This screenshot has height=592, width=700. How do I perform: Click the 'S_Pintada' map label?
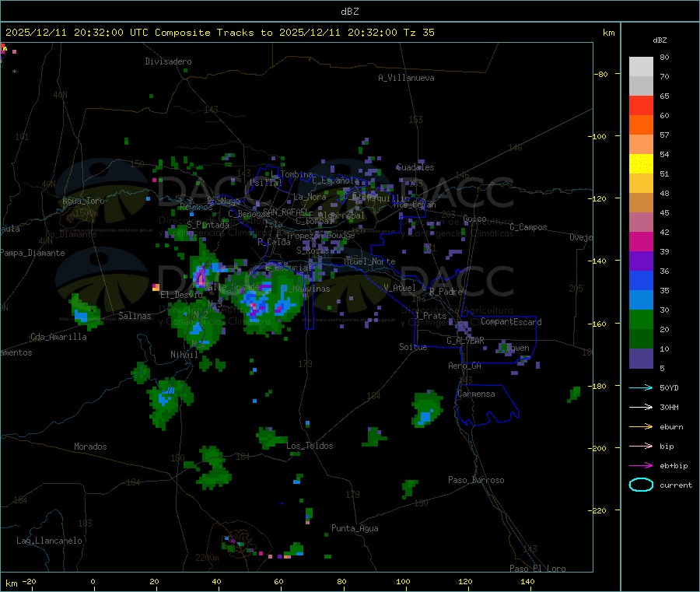(x=208, y=225)
